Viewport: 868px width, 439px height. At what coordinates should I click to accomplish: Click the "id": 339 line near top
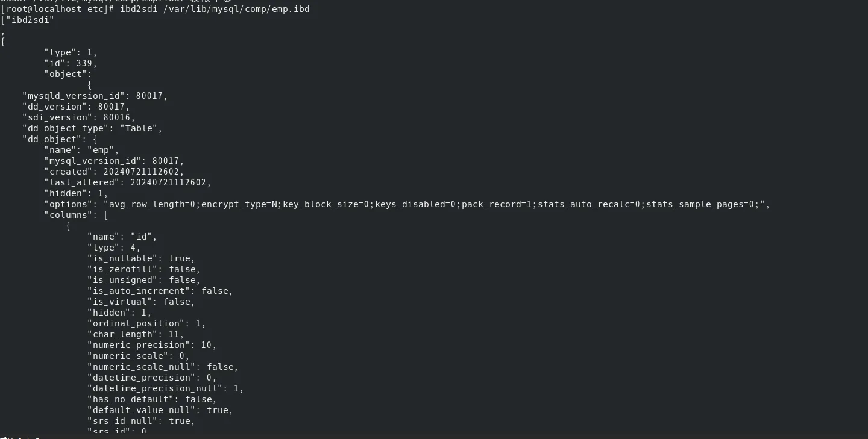pyautogui.click(x=71, y=63)
